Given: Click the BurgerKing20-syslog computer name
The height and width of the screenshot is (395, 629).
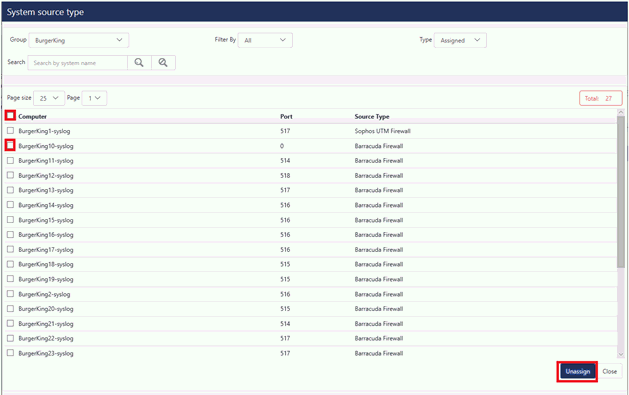Looking at the screenshot, I should [x=46, y=309].
